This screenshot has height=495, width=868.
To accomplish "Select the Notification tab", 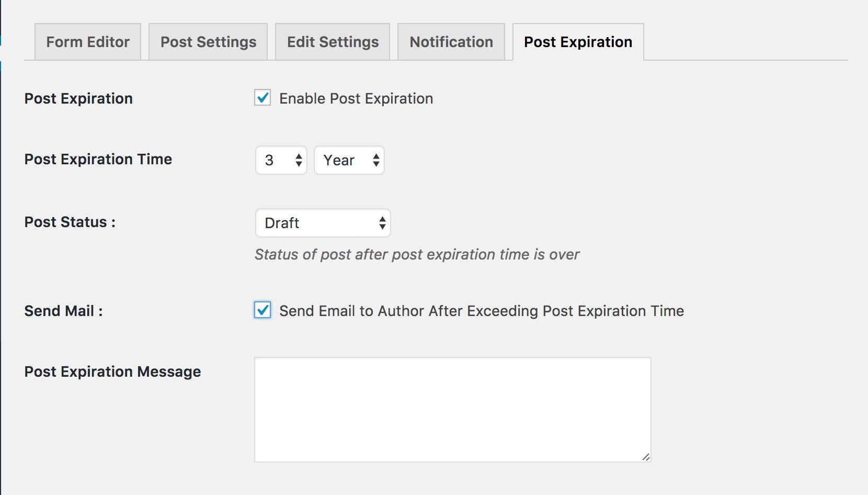I will pyautogui.click(x=451, y=42).
